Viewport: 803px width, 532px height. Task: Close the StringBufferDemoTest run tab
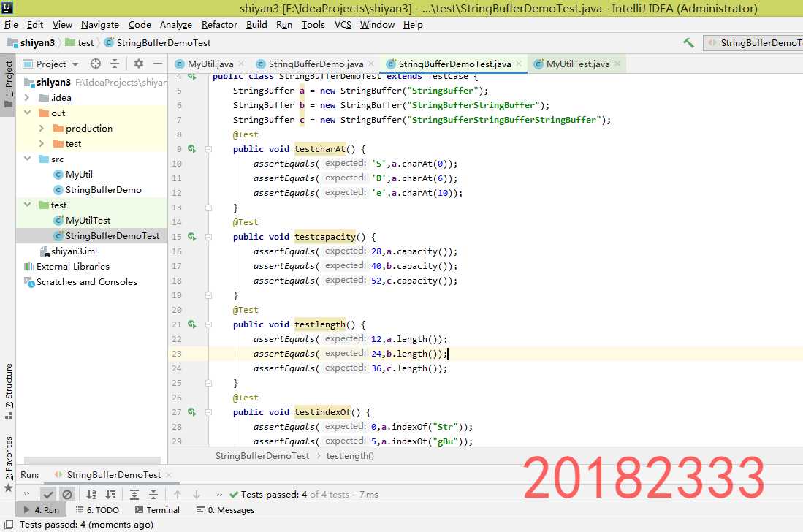pyautogui.click(x=169, y=475)
